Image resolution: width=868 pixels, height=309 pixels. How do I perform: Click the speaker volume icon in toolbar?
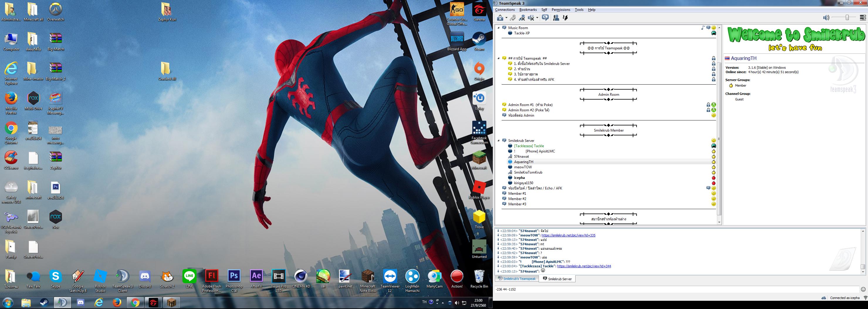826,18
